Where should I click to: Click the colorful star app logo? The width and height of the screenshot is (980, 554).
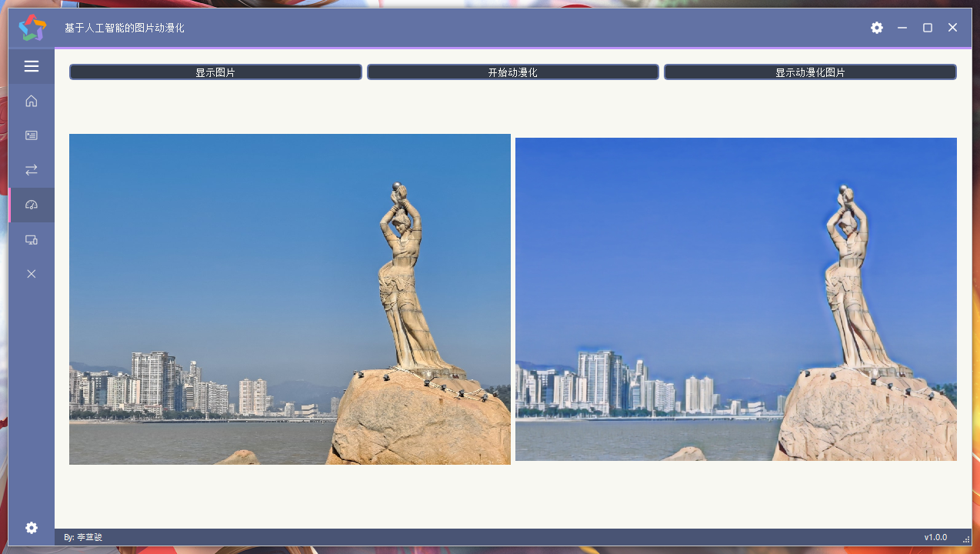(33, 28)
